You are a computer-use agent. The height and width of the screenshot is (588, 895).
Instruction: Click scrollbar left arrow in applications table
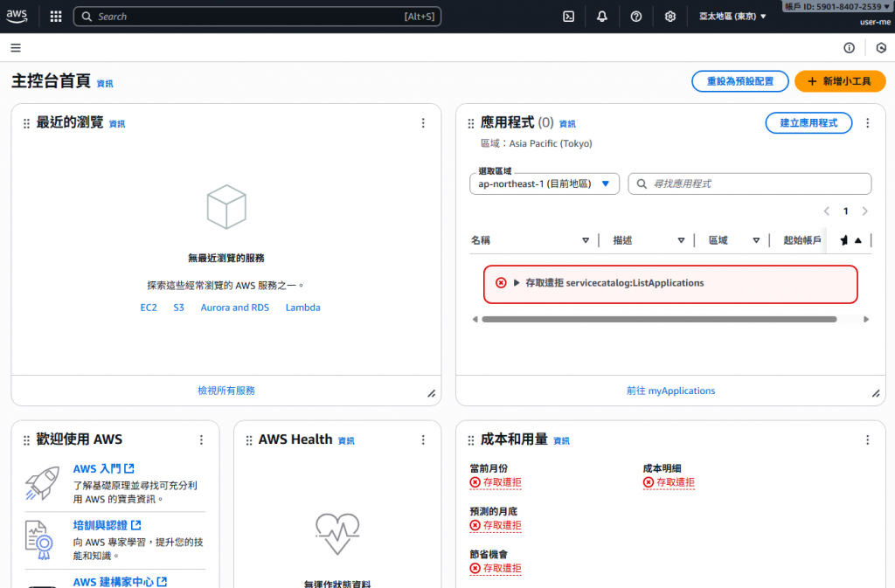coord(475,320)
